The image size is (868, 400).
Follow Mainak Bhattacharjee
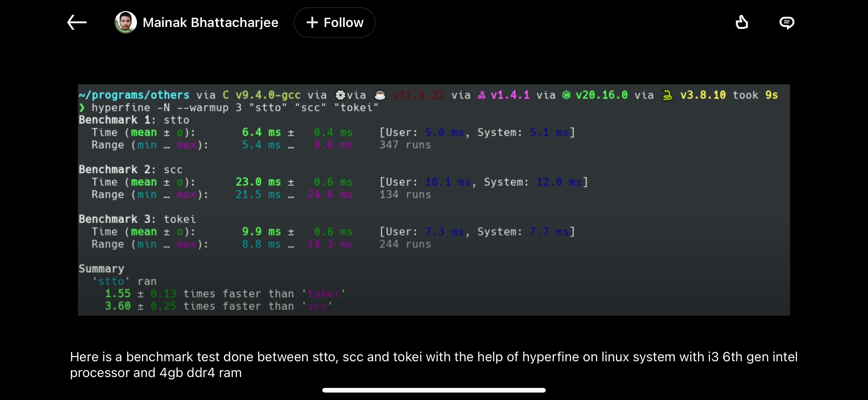[x=334, y=23]
